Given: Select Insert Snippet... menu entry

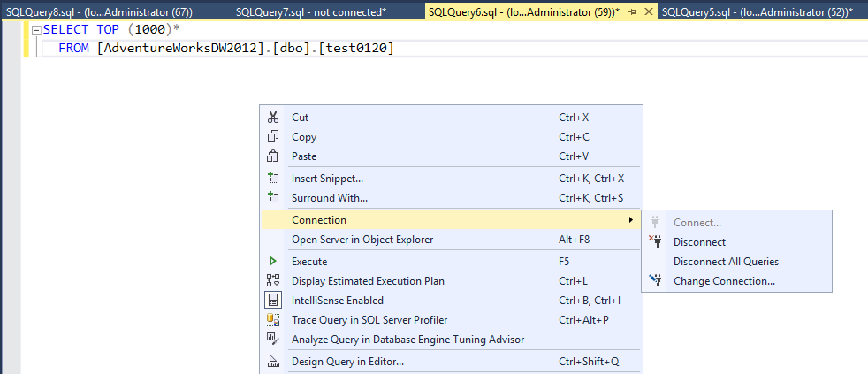Looking at the screenshot, I should point(451,179).
